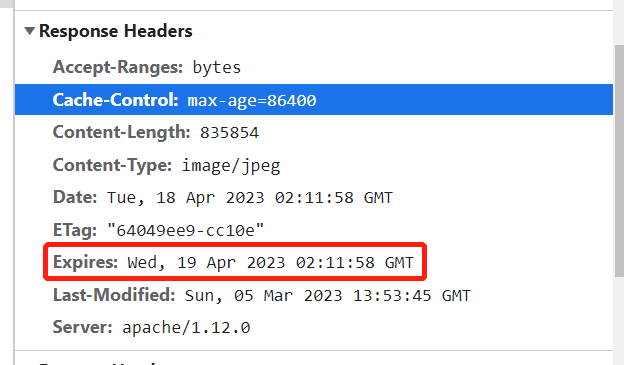624x365 pixels.
Task: Select the ETag header name
Action: click(75, 230)
